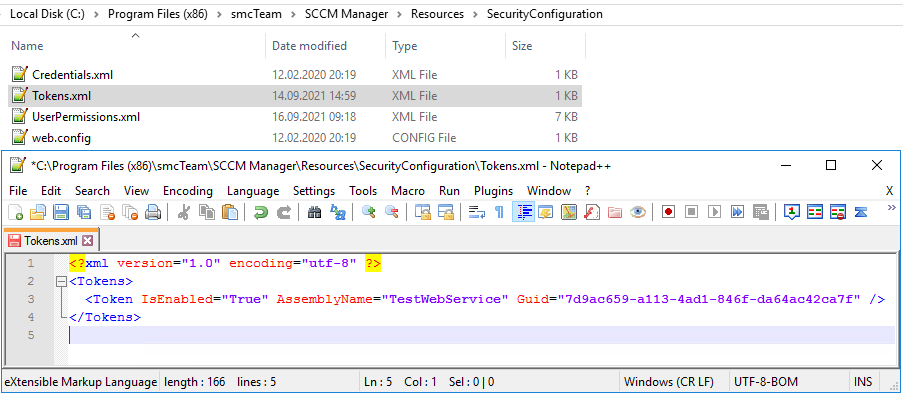Click the Close document toolbar icon
Image resolution: width=903 pixels, height=393 pixels.
pos(107,212)
